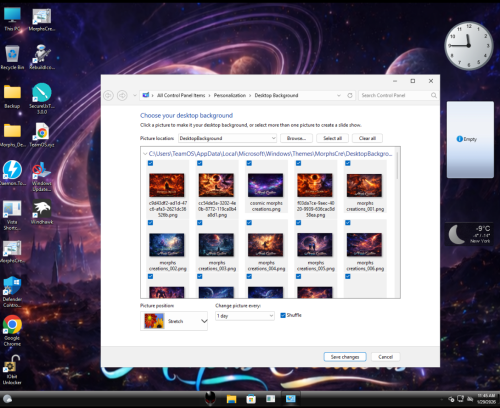Toggle the Shuffle checkbox

tap(283, 315)
